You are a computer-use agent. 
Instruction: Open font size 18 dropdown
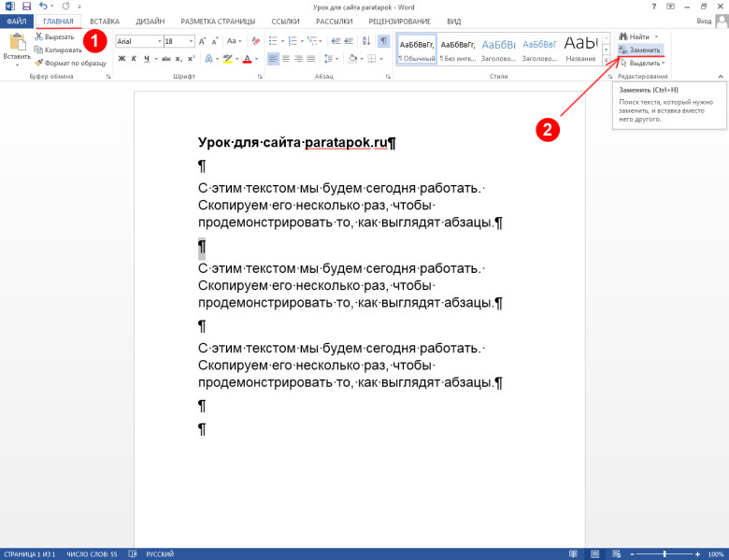click(191, 41)
